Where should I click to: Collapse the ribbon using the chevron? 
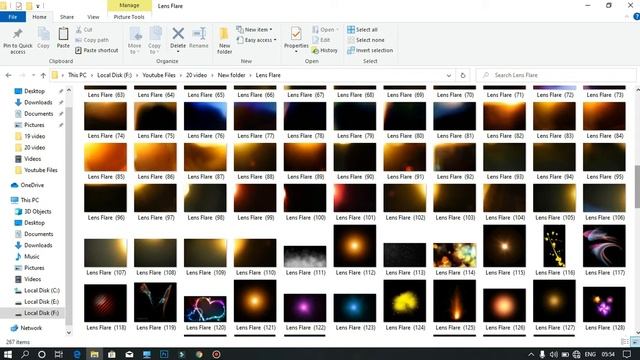(627, 17)
